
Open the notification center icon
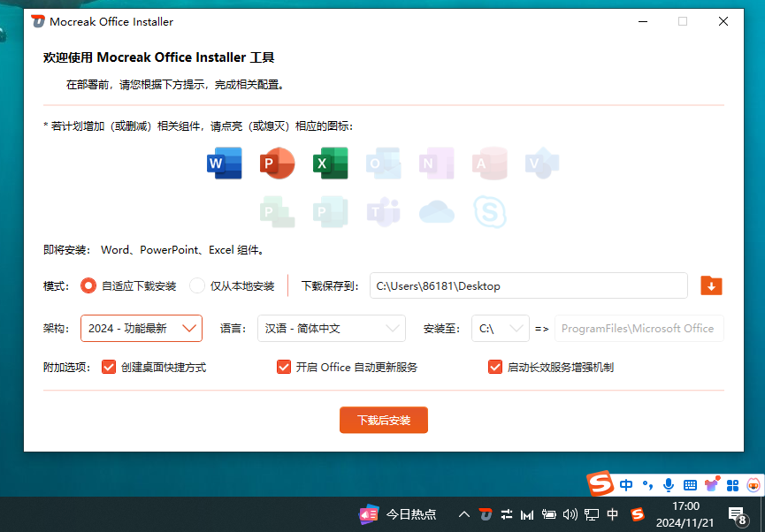pos(738,515)
